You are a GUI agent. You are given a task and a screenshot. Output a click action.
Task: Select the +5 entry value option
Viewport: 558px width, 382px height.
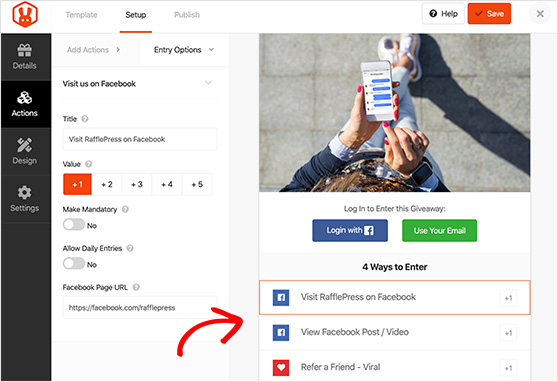pyautogui.click(x=197, y=184)
